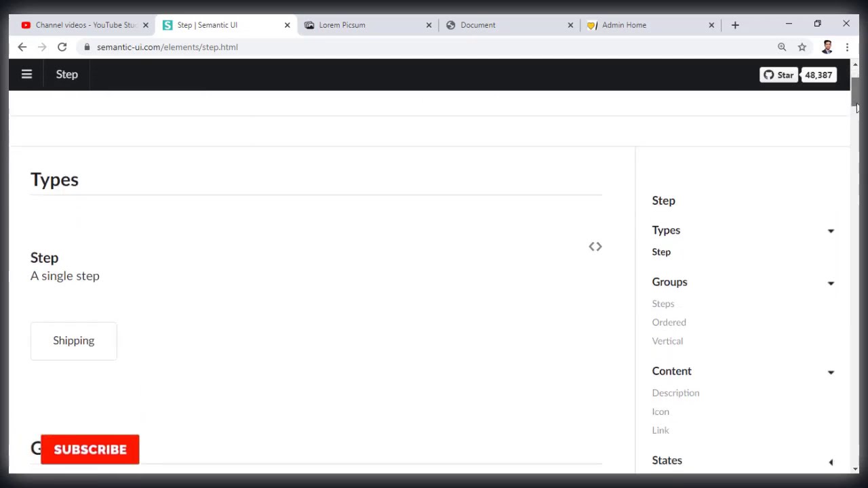Bookmark this page with the star icon
Viewport: 868px width, 488px height.
click(802, 47)
